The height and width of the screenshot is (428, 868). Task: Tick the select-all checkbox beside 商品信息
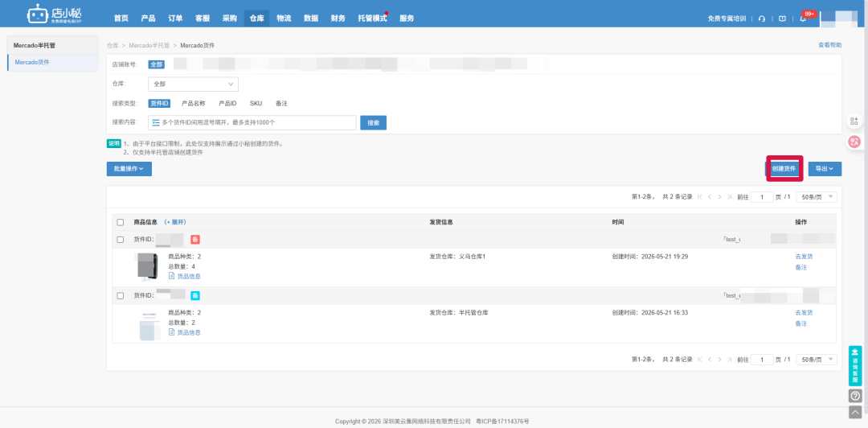pyautogui.click(x=120, y=222)
